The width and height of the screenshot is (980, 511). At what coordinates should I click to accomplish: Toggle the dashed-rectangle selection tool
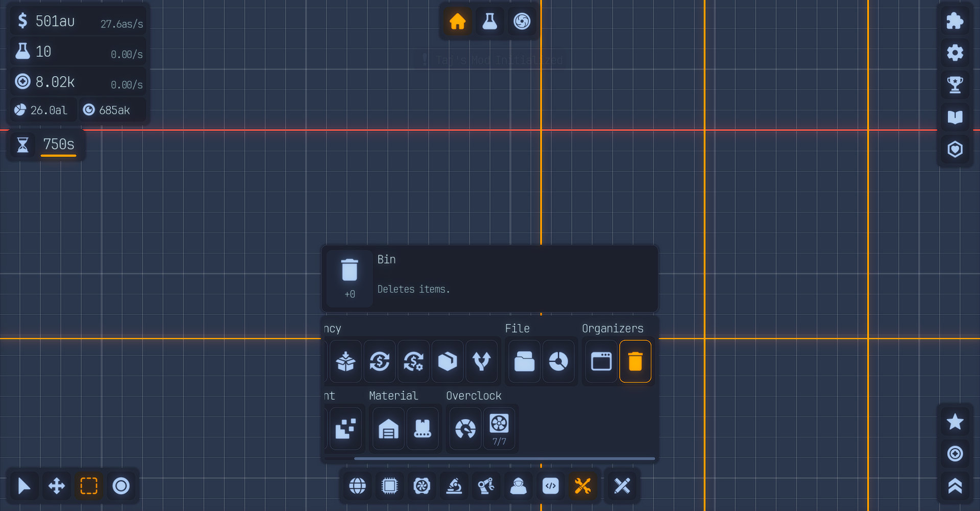[x=88, y=485]
